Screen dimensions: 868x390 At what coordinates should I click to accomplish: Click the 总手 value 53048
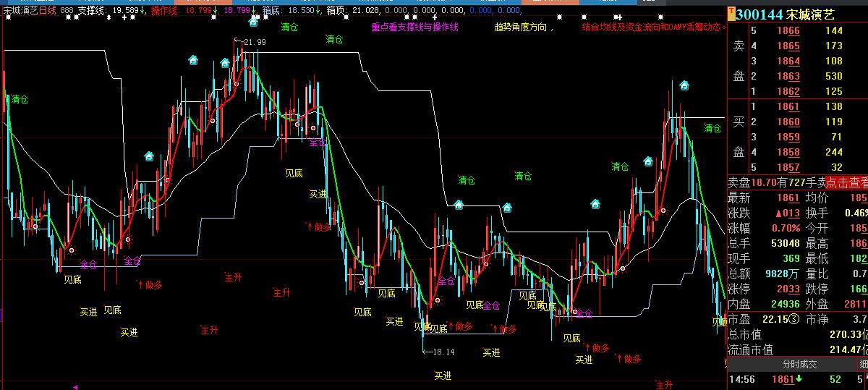786,243
